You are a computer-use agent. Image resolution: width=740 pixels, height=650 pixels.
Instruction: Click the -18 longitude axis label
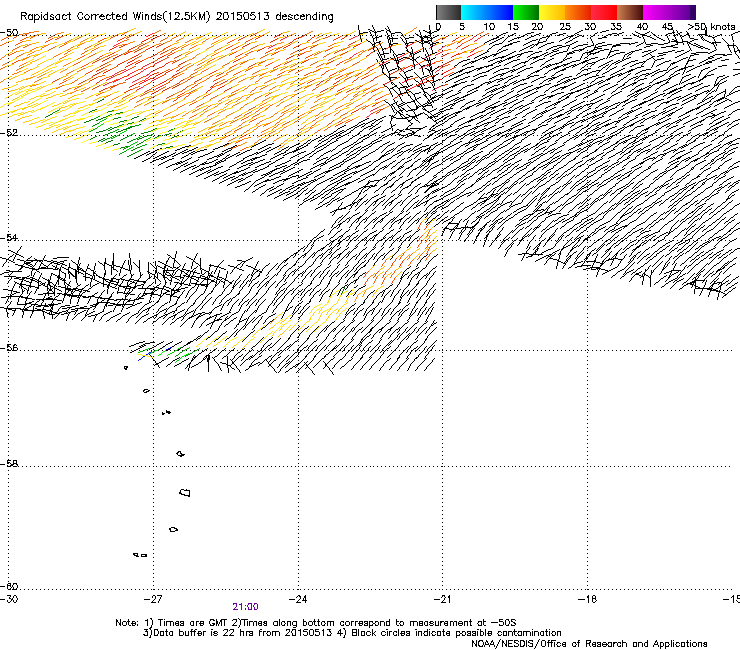[x=587, y=599]
